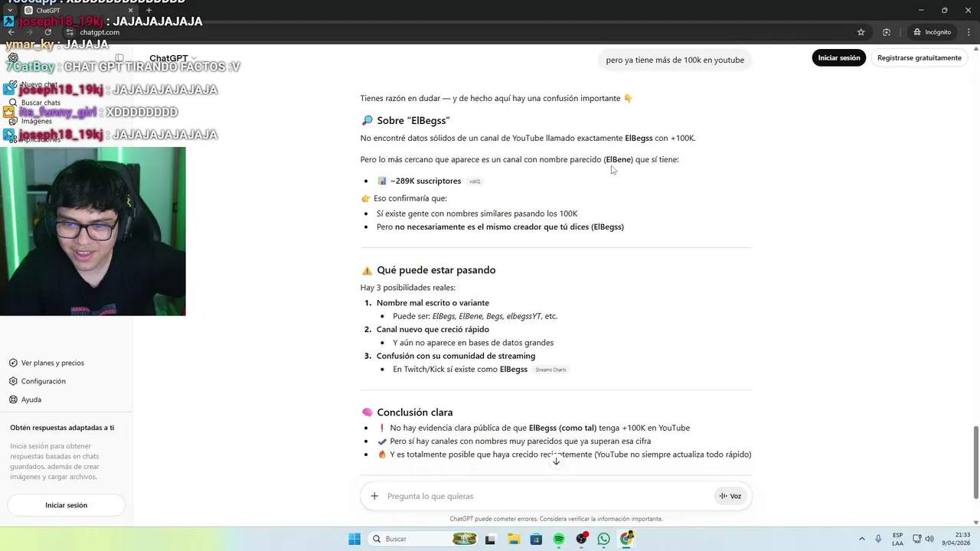Open Task View on the taskbar
Screen dimensions: 980x551
tap(490, 539)
